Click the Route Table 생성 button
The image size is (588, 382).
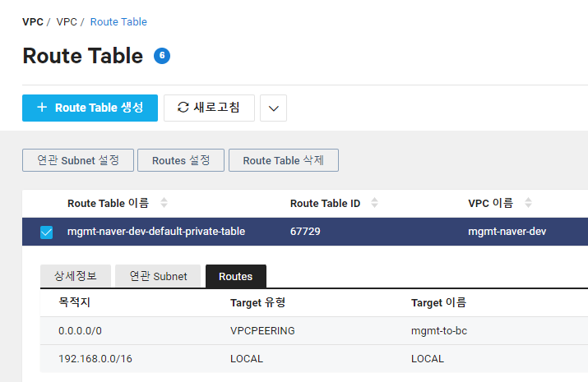(x=90, y=108)
